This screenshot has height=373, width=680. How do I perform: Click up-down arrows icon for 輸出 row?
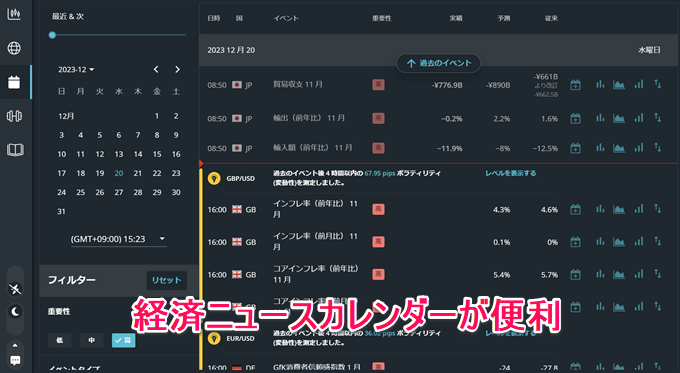tap(657, 118)
